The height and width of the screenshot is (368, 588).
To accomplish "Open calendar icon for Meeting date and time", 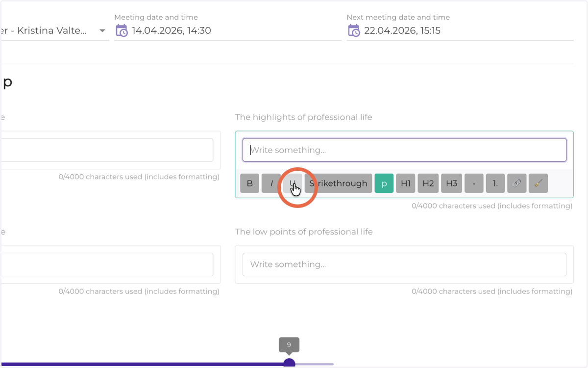I will 122,31.
